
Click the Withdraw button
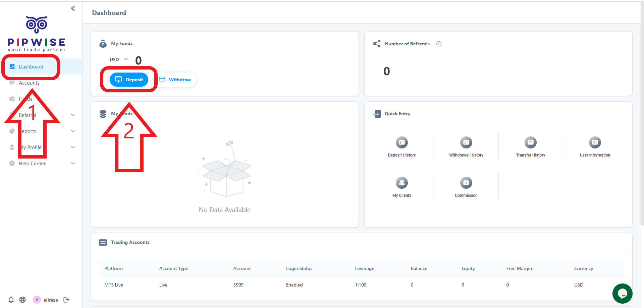click(175, 80)
